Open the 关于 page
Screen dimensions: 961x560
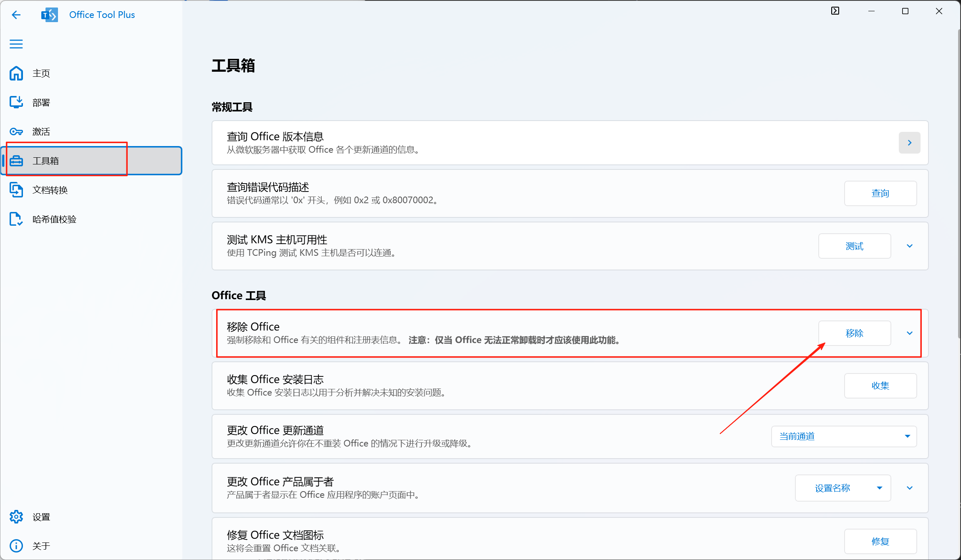coord(91,546)
